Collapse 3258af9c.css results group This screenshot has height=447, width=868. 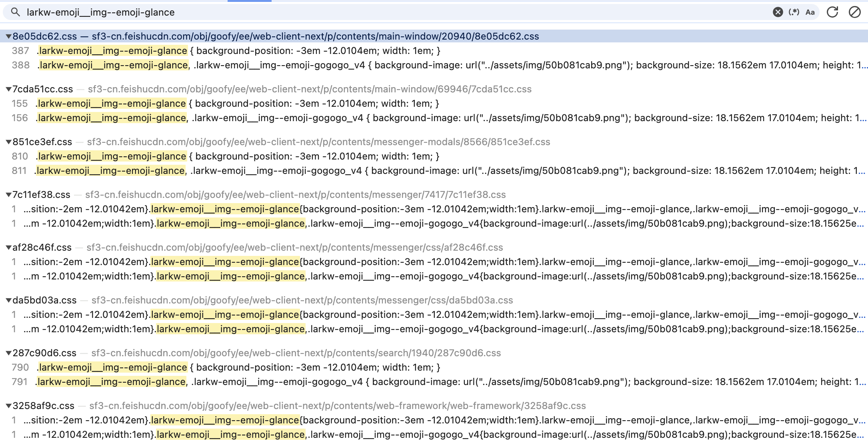tap(8, 406)
